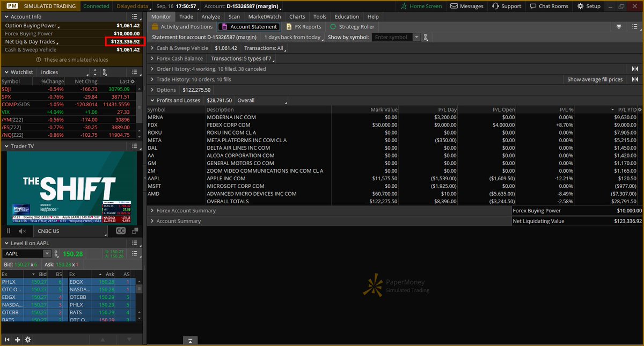This screenshot has height=346, width=644.
Task: Open the Scan tab
Action: [234, 17]
